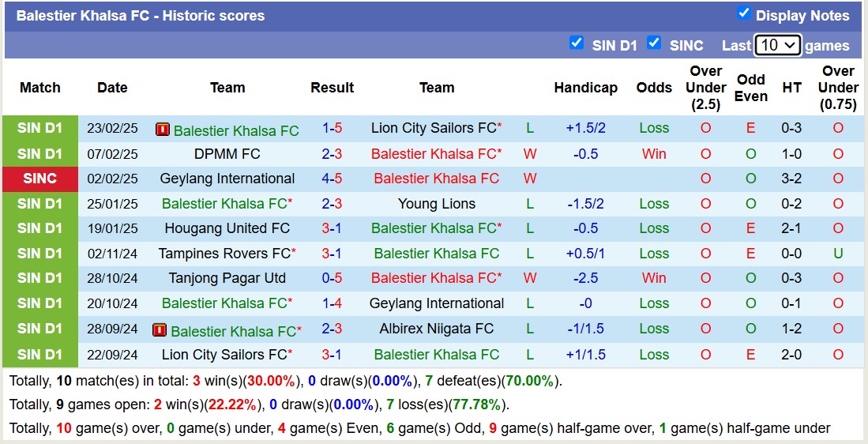Open Tampines Rovers FC team page
The image size is (868, 444).
(x=224, y=254)
